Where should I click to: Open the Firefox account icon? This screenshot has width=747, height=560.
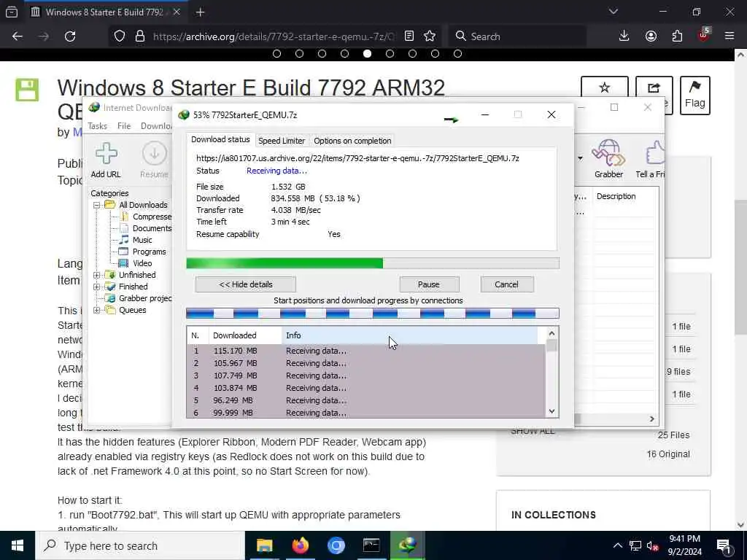click(x=651, y=36)
